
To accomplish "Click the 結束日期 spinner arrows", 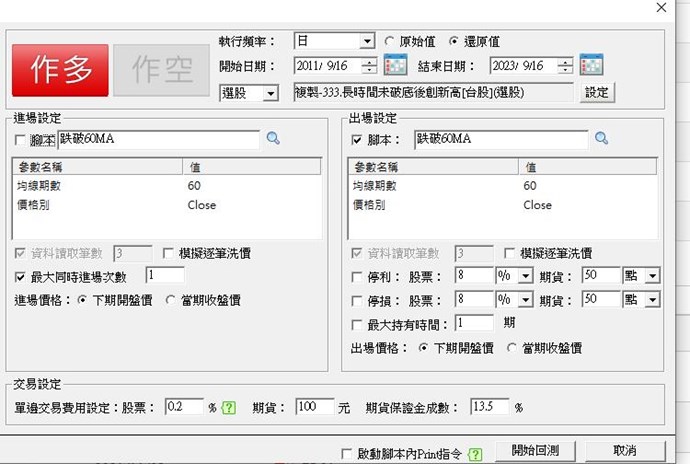I will [x=565, y=66].
